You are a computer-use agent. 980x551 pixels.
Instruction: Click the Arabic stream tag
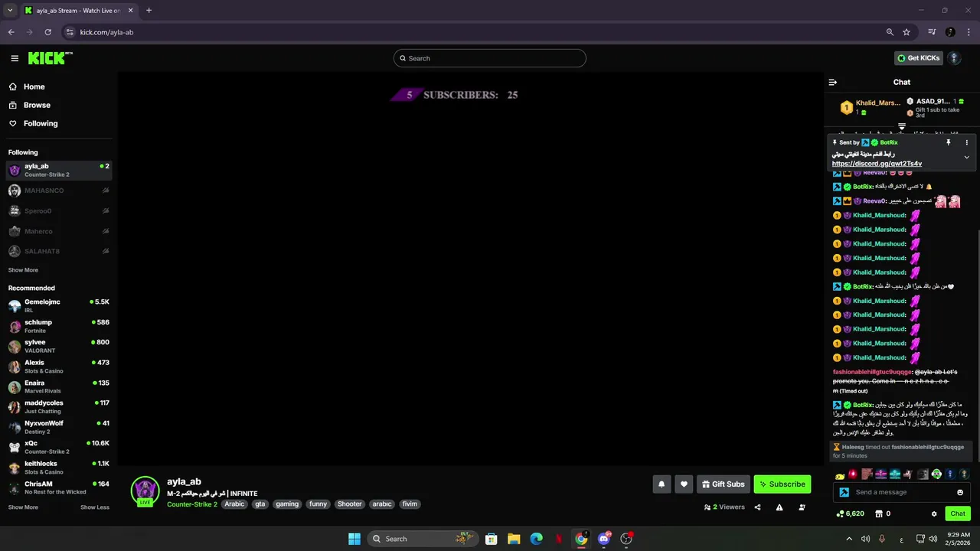tap(234, 504)
